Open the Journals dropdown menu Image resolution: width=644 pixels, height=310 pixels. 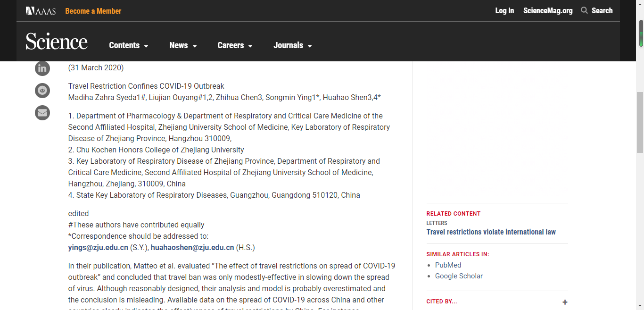point(292,45)
